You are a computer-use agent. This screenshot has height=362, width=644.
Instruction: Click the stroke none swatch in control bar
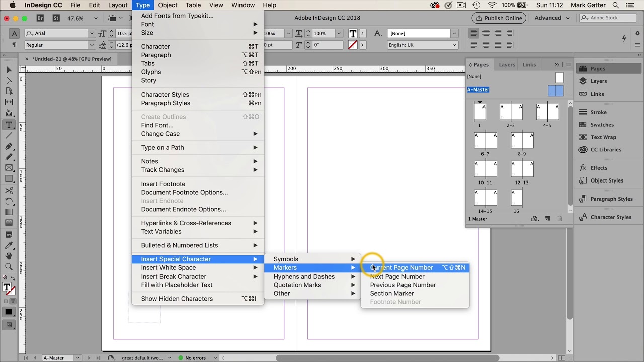pos(353,45)
